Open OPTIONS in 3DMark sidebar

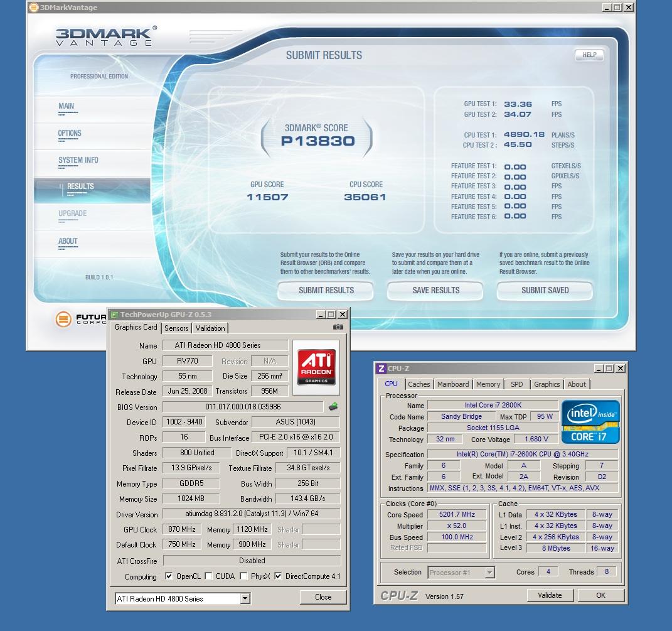pos(70,133)
